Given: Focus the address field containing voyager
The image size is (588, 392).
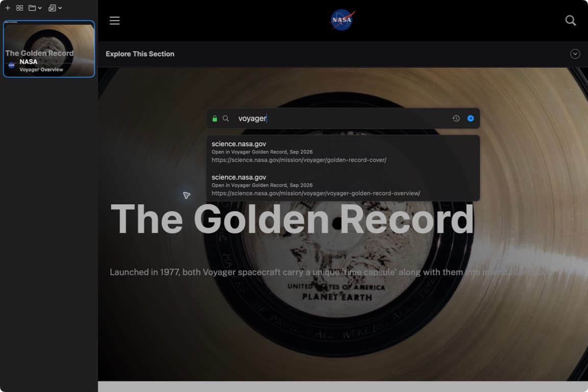Looking at the screenshot, I should [x=343, y=118].
